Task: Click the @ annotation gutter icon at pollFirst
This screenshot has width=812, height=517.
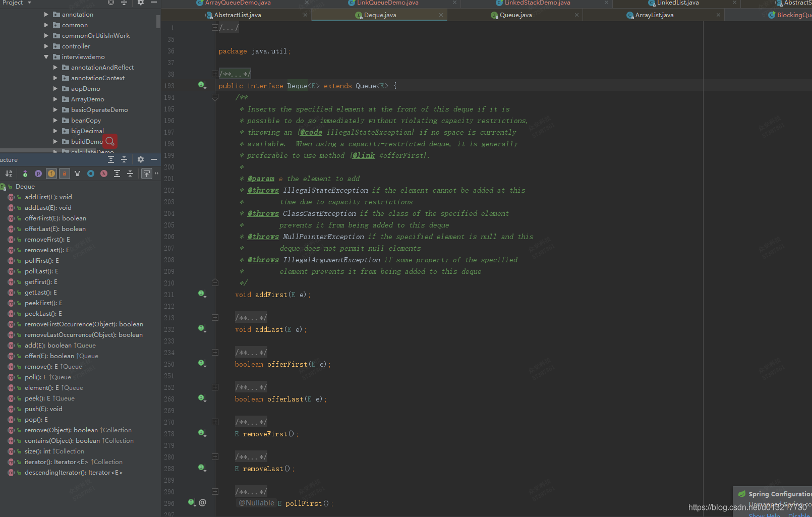Action: [203, 502]
